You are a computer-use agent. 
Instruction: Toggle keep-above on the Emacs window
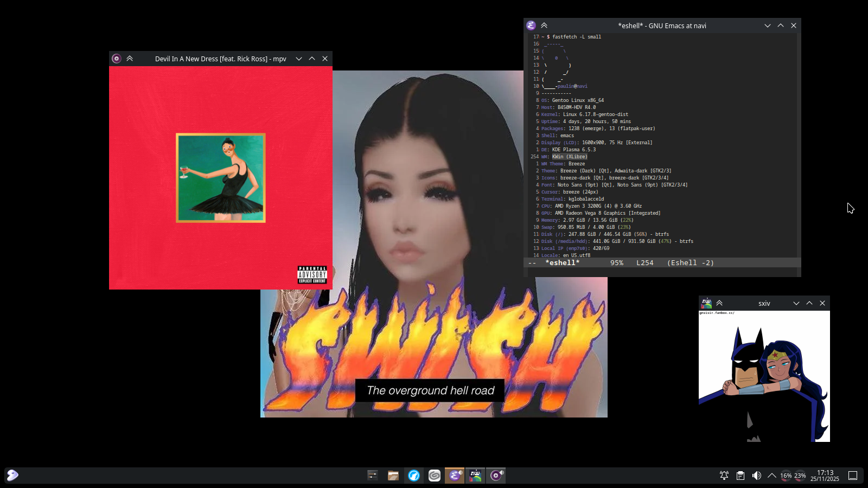[544, 25]
